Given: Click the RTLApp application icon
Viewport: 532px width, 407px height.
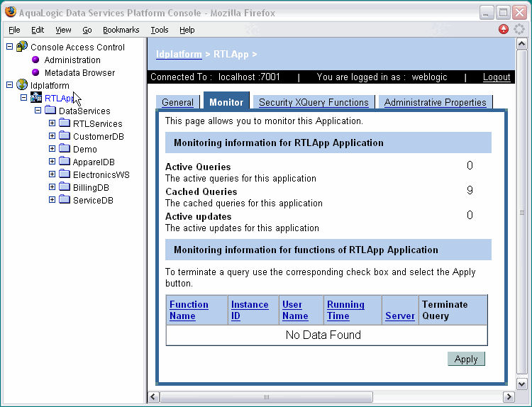Looking at the screenshot, I should click(x=36, y=98).
